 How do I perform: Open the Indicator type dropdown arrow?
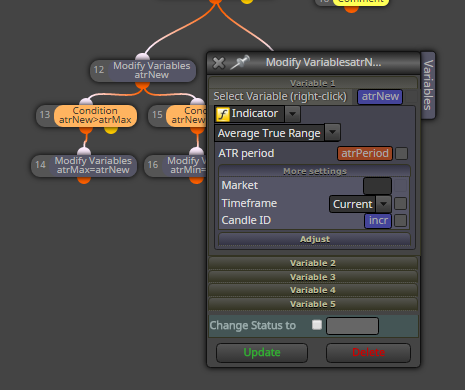click(x=292, y=114)
